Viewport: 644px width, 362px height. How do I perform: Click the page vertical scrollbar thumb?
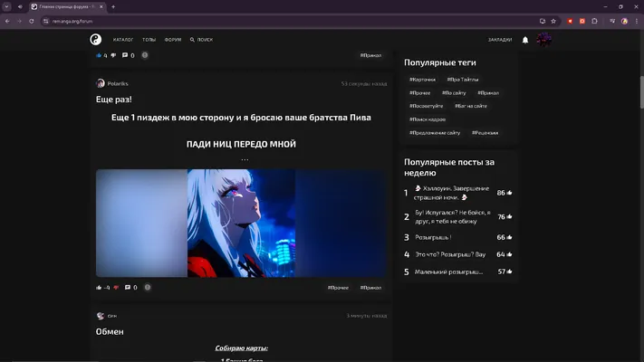640,92
